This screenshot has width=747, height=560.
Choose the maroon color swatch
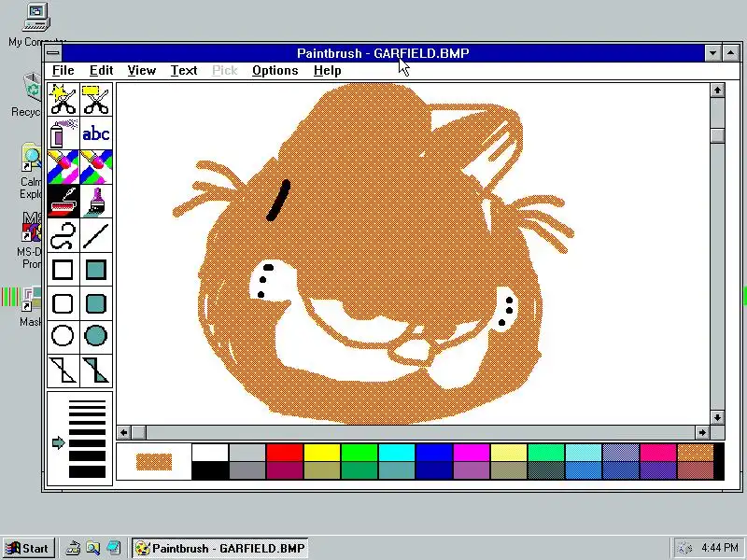tap(285, 470)
